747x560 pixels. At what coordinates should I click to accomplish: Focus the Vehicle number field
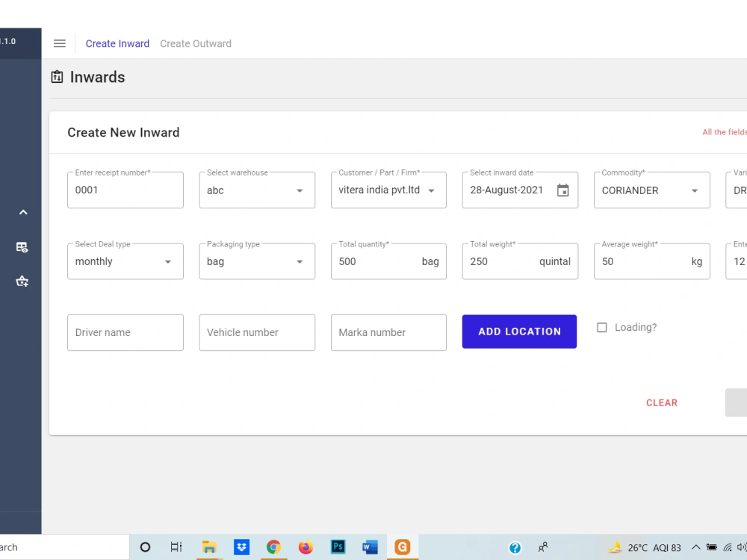tap(257, 332)
